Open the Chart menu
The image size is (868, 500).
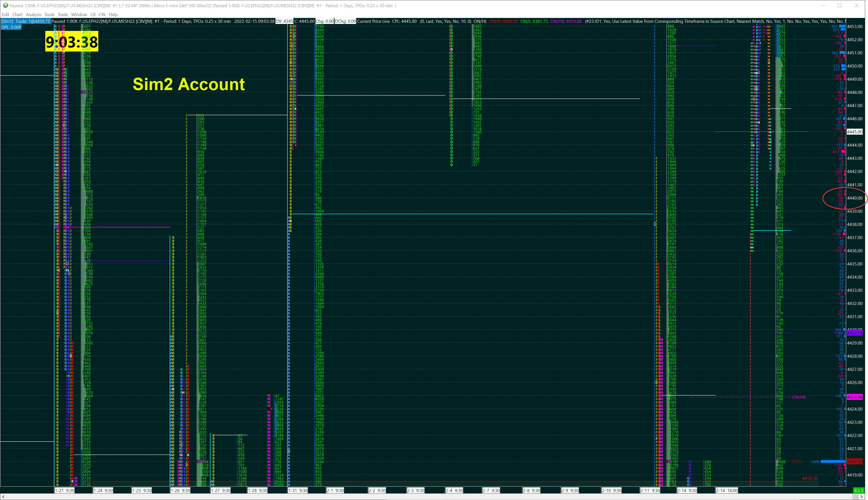(17, 14)
